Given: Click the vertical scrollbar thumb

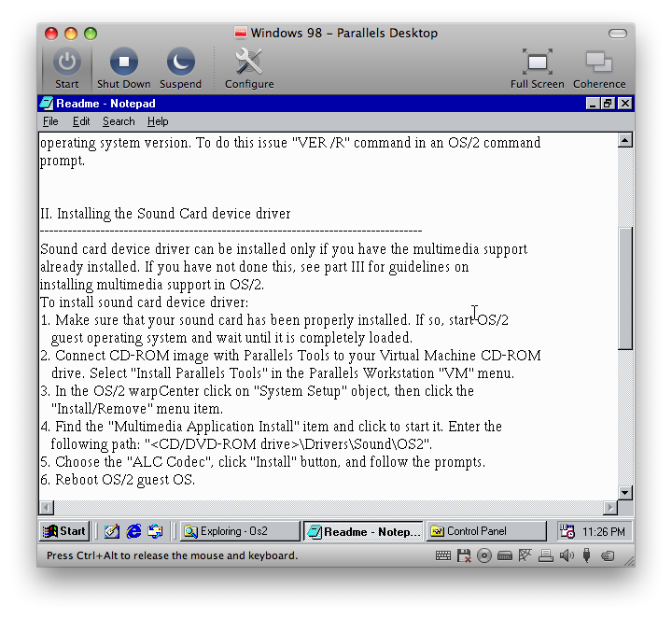Looking at the screenshot, I should click(x=624, y=288).
